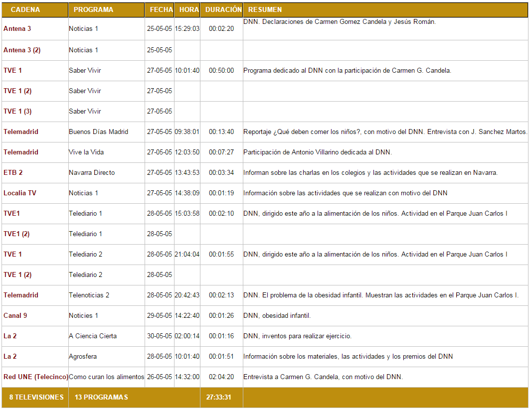Click the Canal 9 channel link
The height and width of the screenshot is (410, 532).
click(15, 316)
